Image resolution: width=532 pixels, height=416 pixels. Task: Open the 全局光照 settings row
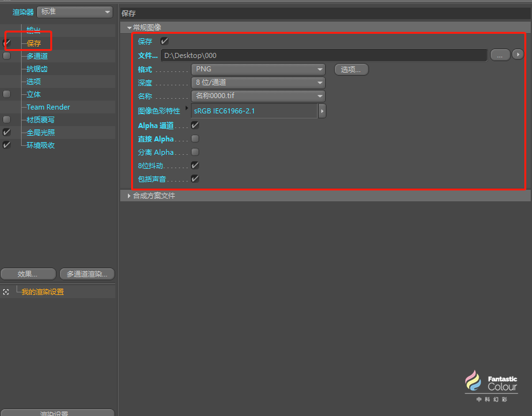tap(40, 133)
